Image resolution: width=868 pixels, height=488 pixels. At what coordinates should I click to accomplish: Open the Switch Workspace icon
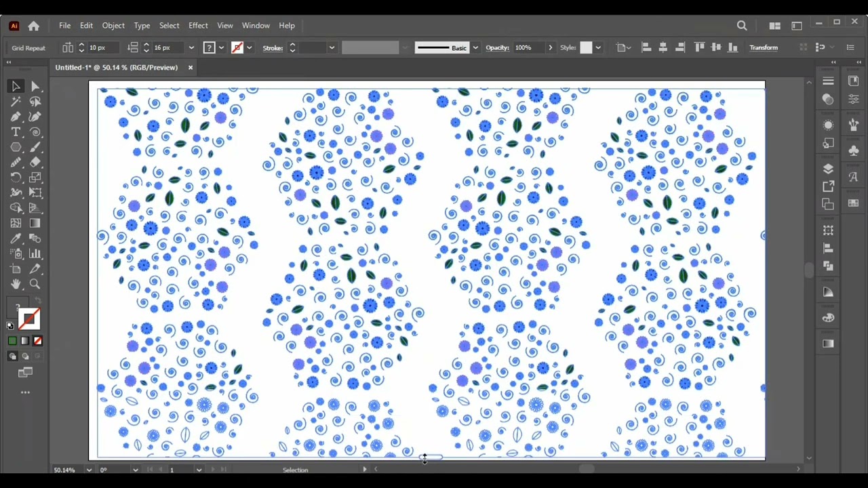click(x=797, y=26)
